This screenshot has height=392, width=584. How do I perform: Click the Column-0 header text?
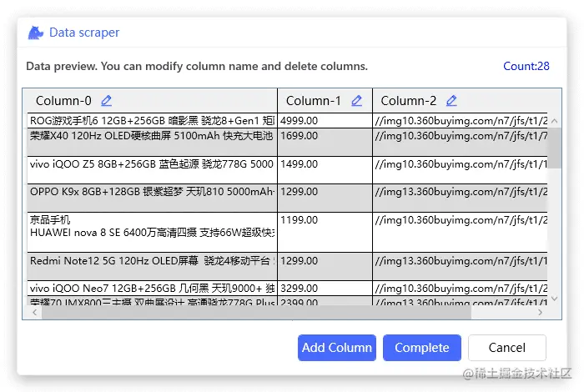pos(63,101)
